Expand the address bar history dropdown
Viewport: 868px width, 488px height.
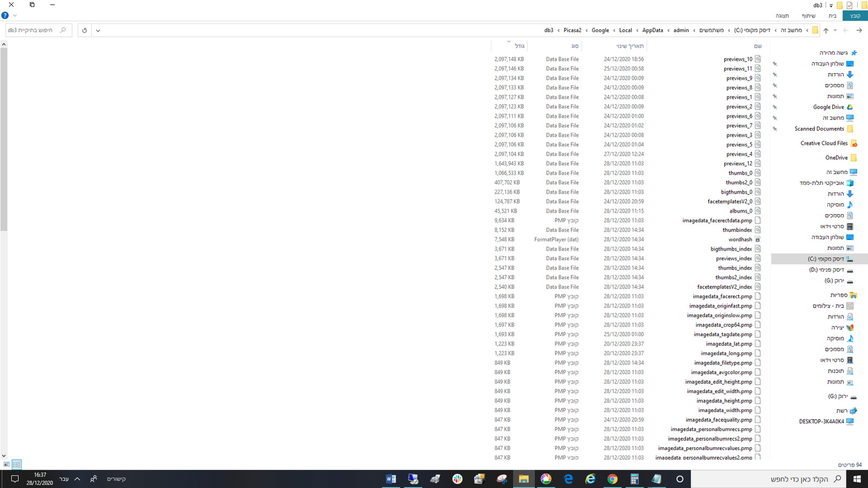(x=98, y=30)
